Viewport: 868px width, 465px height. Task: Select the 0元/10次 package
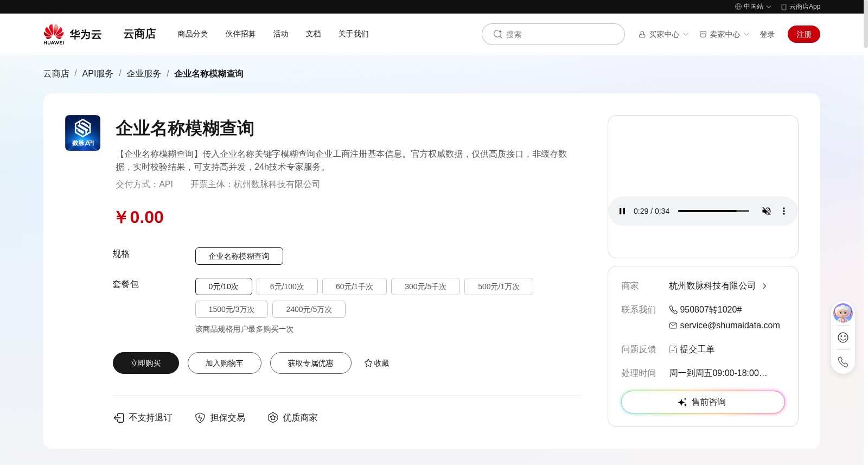(x=224, y=286)
